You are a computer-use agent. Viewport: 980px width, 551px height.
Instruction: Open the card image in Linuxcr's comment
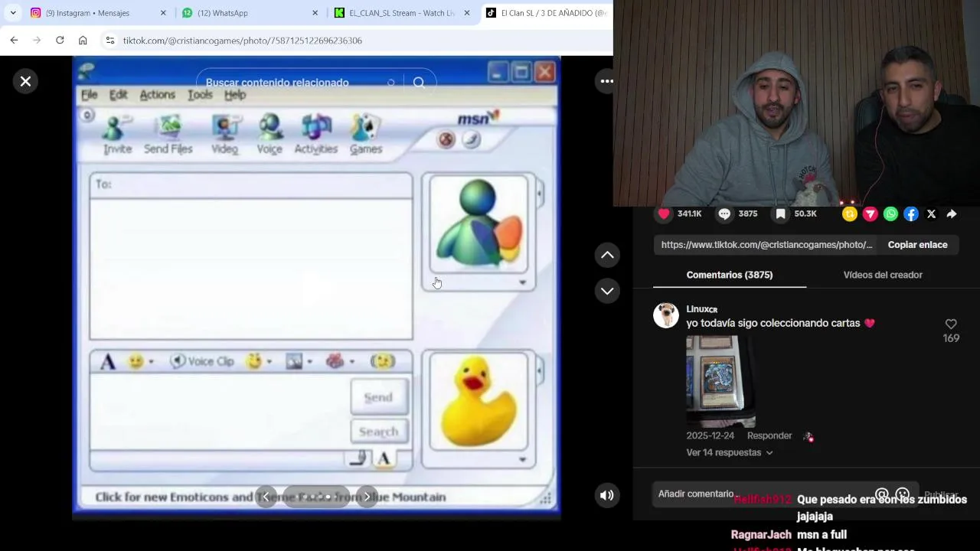720,381
